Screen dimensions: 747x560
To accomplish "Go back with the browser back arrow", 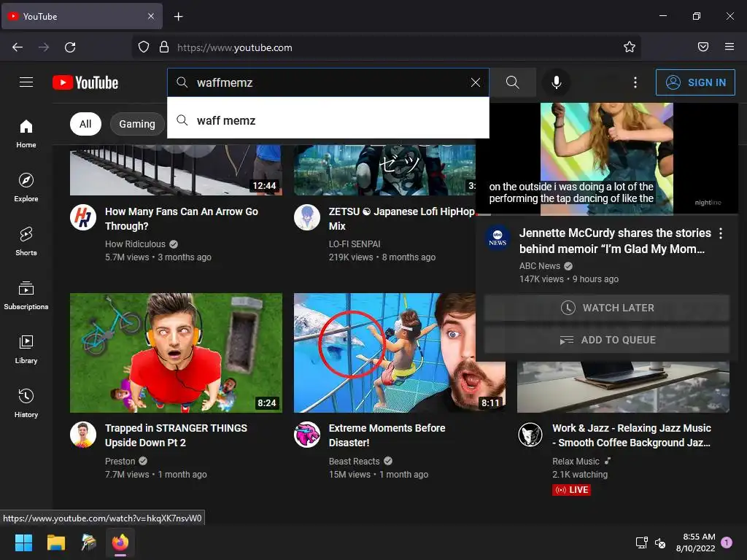I will pos(18,47).
